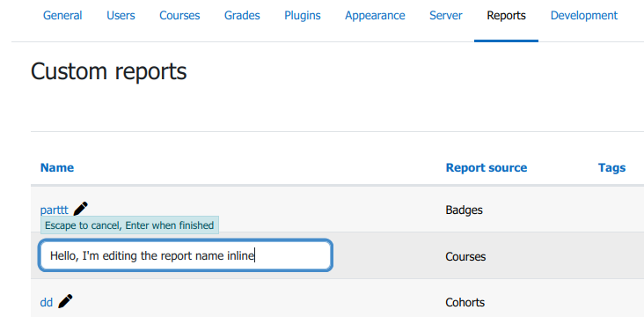Viewport: 644px width, 317px height.
Task: Sort by Tags column header
Action: [x=612, y=168]
